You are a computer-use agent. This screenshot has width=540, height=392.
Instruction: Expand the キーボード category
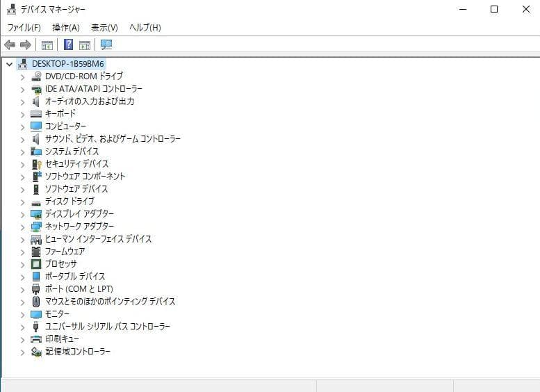click(x=23, y=115)
